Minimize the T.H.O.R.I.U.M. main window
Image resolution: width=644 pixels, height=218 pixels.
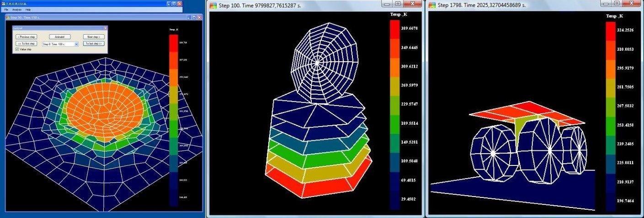click(x=169, y=4)
